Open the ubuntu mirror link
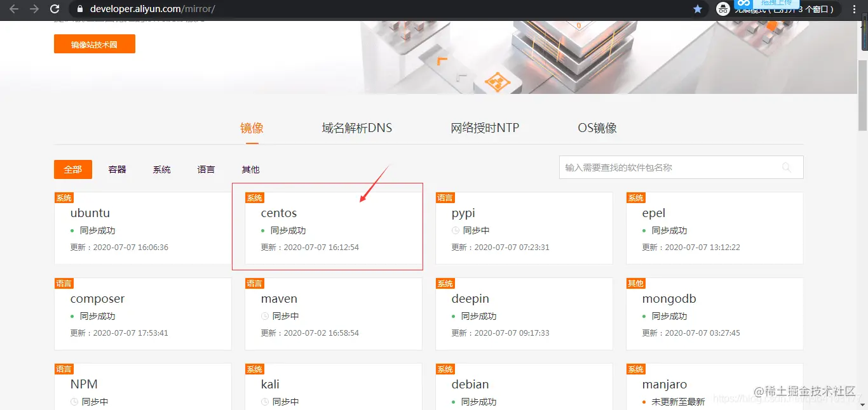 pos(90,213)
